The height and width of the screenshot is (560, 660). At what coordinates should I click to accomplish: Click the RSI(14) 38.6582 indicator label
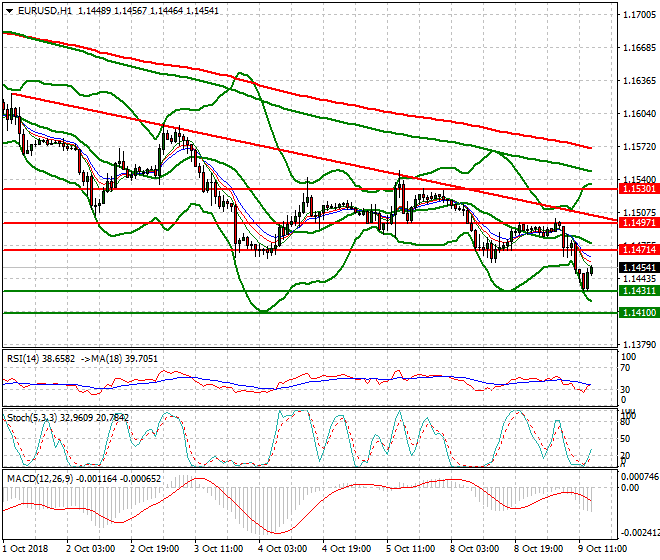pos(41,359)
